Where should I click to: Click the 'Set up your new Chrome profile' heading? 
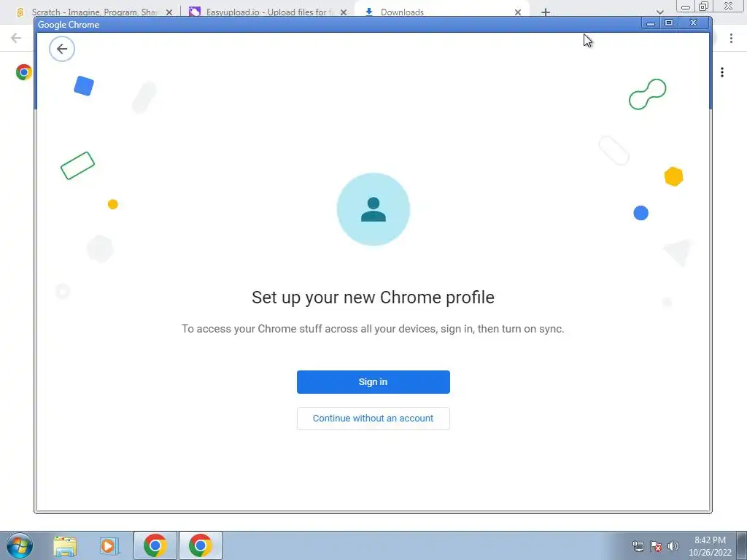[x=373, y=297]
